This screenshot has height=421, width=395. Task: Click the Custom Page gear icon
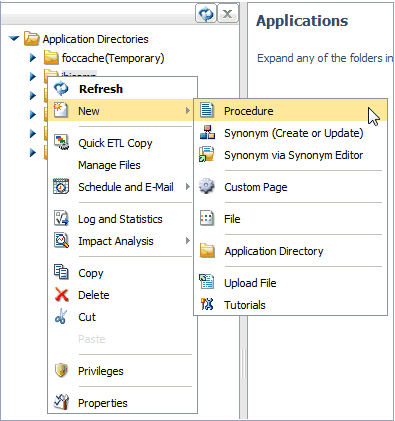tap(207, 186)
